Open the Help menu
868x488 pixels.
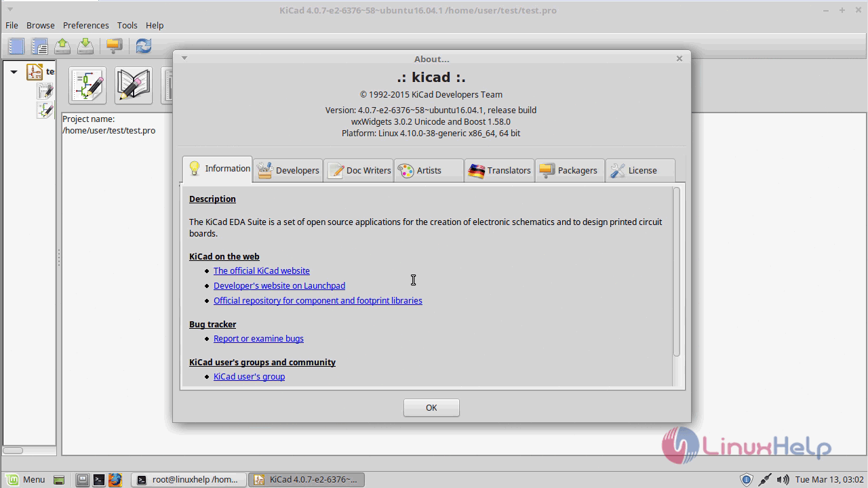(x=155, y=25)
